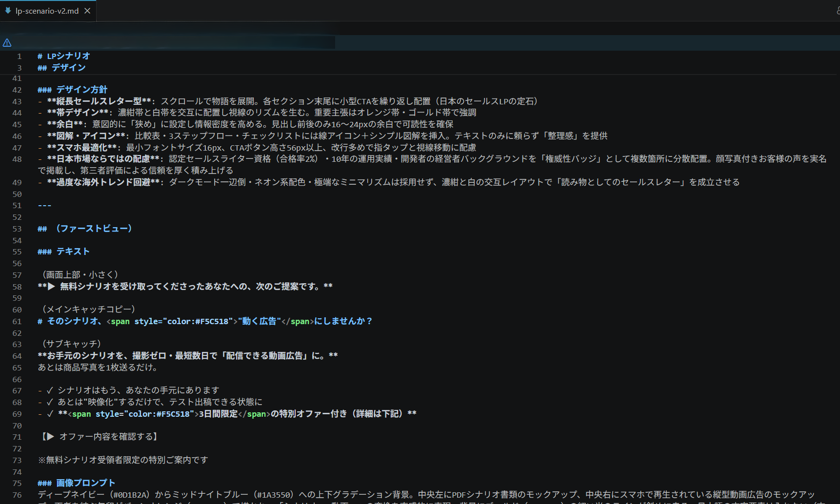The image size is (840, 504).
Task: Click line number 53 in the gutter
Action: pos(17,229)
